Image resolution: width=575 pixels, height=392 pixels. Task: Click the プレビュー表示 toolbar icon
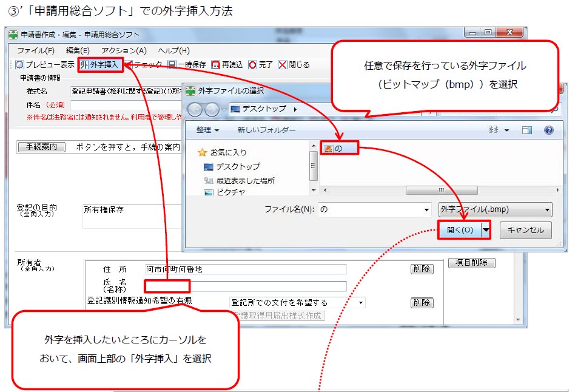(19, 65)
